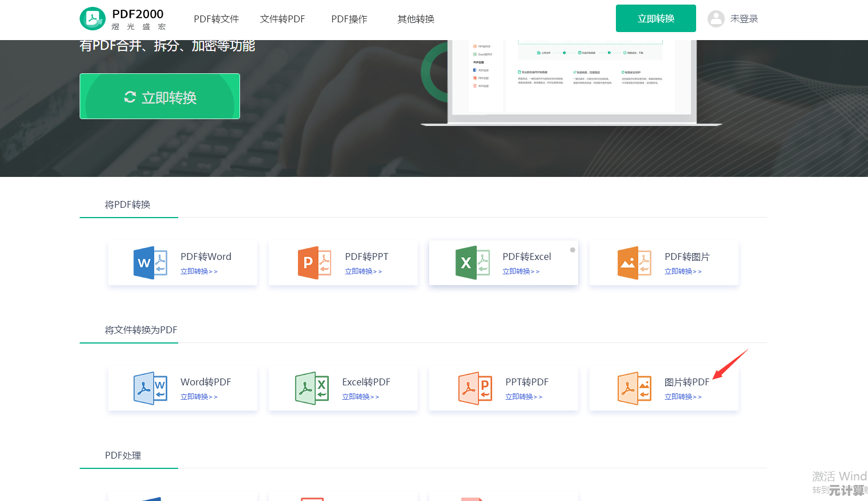The image size is (868, 501).
Task: Click the PDF转PPT icon
Action: [x=315, y=263]
